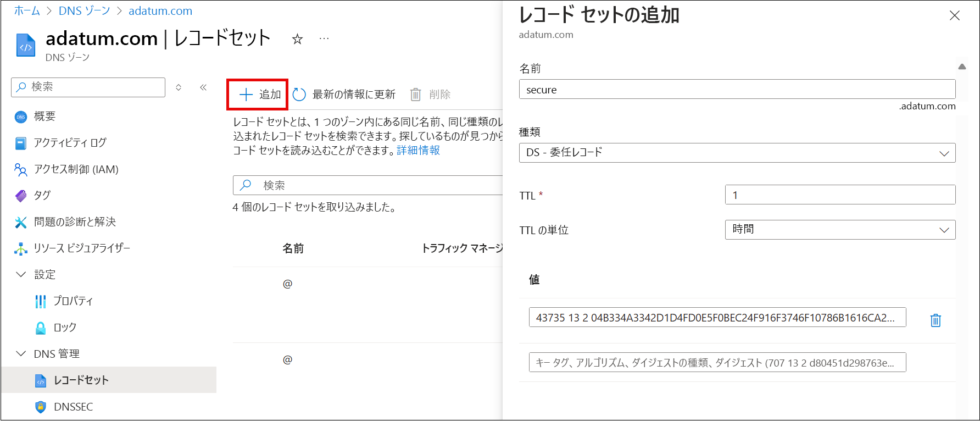This screenshot has width=980, height=421.
Task: Click the 最新の情報に更新 refresh icon
Action: (299, 95)
